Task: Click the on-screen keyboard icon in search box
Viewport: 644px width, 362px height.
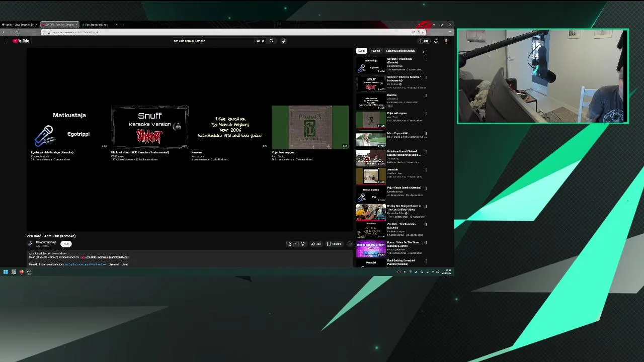Action: tap(258, 41)
